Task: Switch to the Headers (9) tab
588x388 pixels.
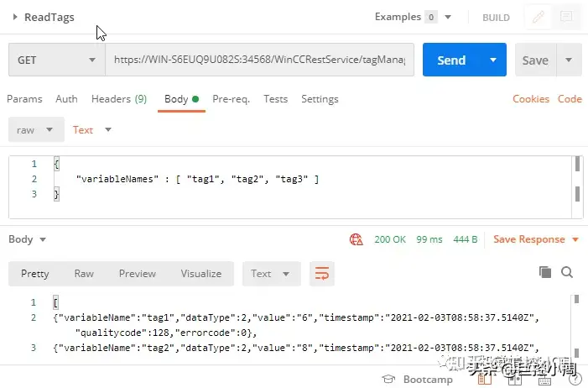Action: pos(118,99)
